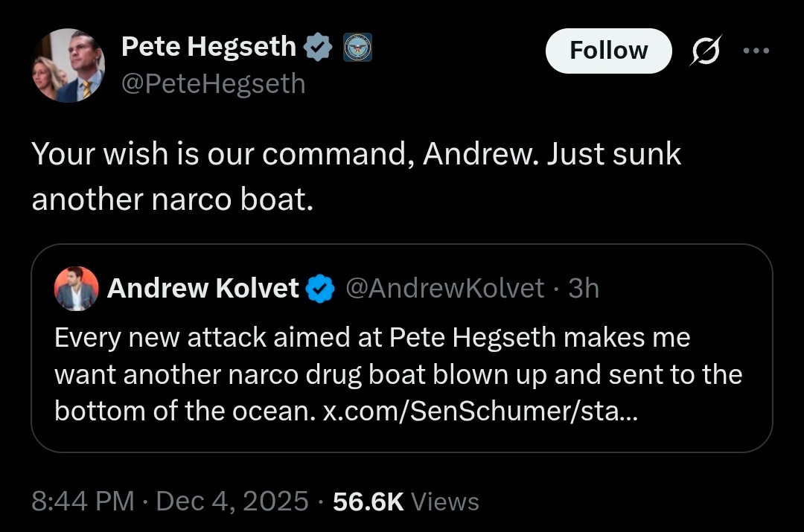View the 56.6K Views count
Screen dimensions: 804x532
click(x=406, y=501)
